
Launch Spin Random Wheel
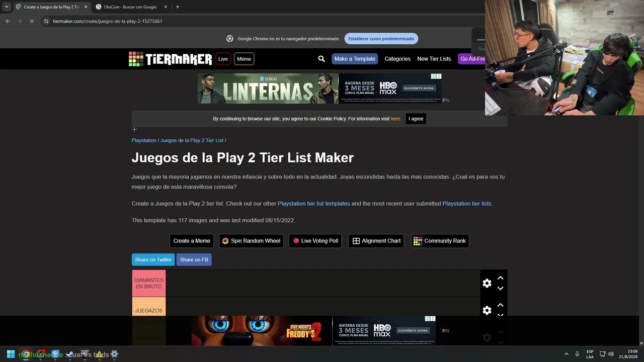coord(251,241)
